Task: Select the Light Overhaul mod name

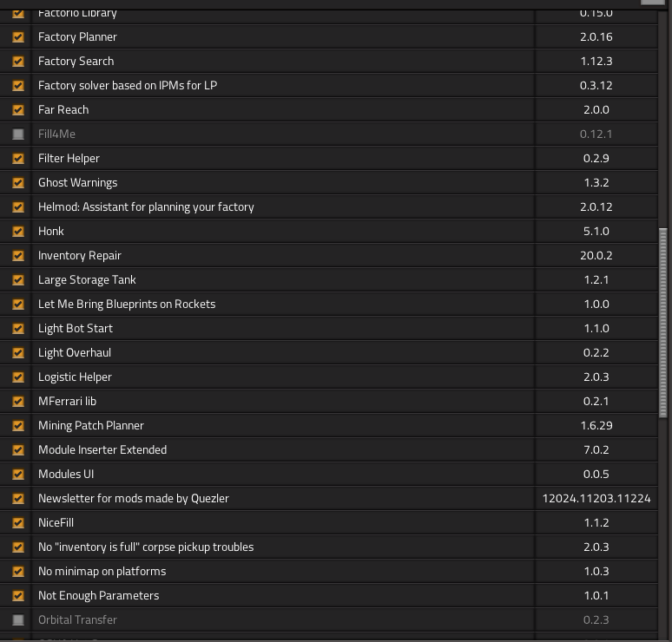Action: [x=75, y=353]
